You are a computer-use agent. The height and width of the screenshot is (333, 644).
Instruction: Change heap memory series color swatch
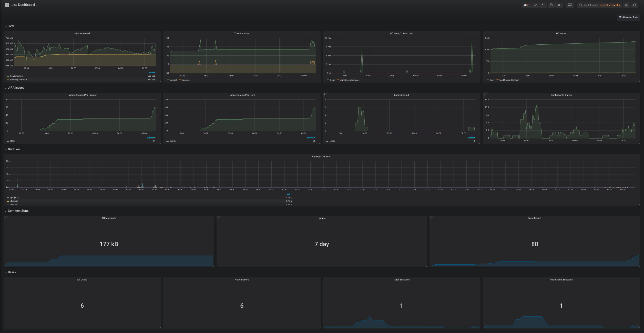coord(8,76)
